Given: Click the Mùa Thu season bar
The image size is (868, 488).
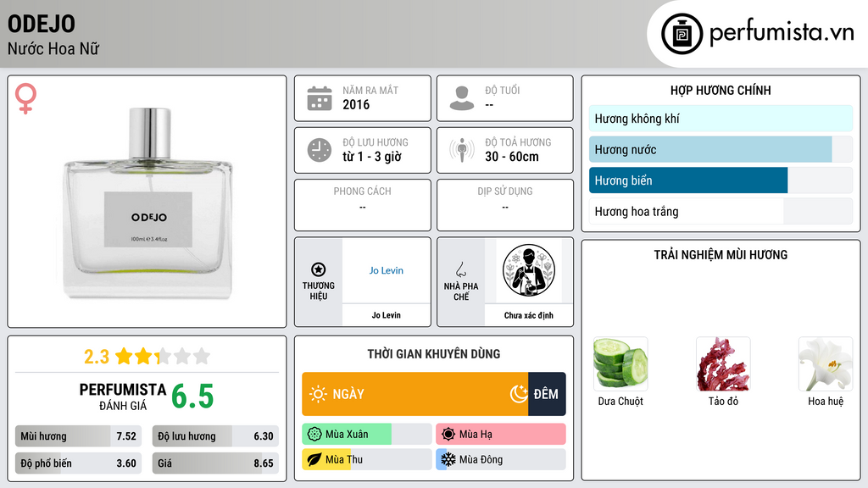Looking at the screenshot, I should click(x=367, y=459).
